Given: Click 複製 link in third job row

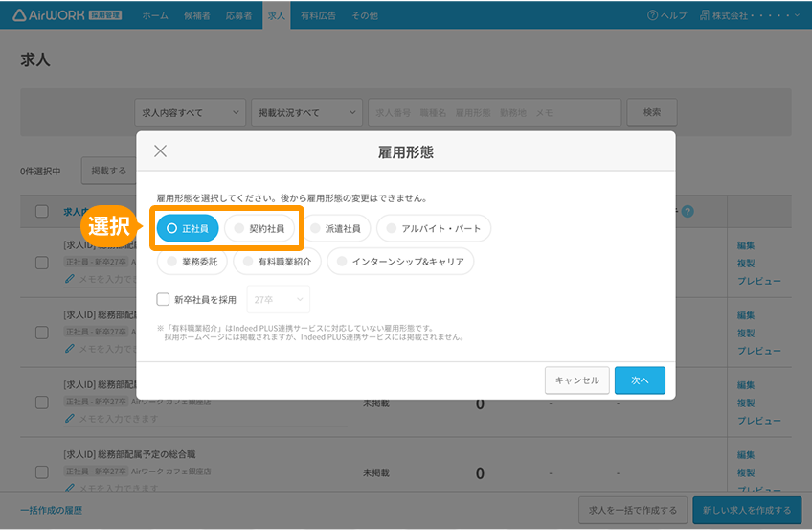Looking at the screenshot, I should coord(746,403).
